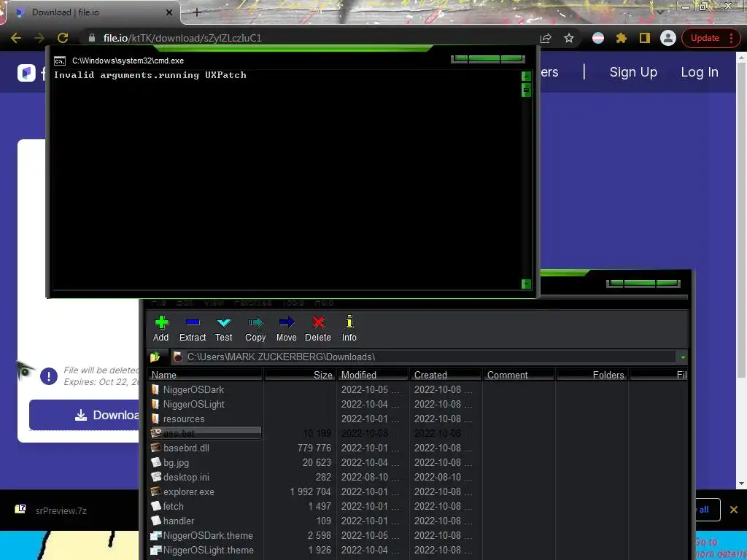Click the Folders column header
This screenshot has width=747, height=560.
[591, 375]
